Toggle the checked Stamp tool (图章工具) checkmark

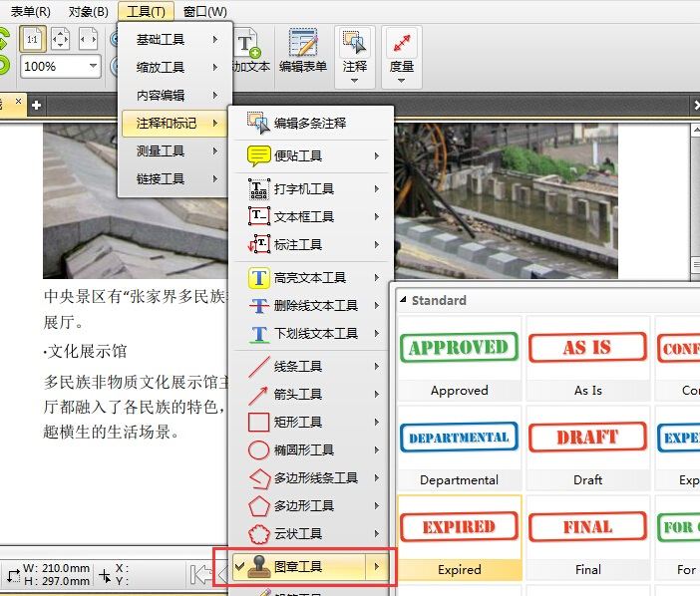tap(239, 566)
